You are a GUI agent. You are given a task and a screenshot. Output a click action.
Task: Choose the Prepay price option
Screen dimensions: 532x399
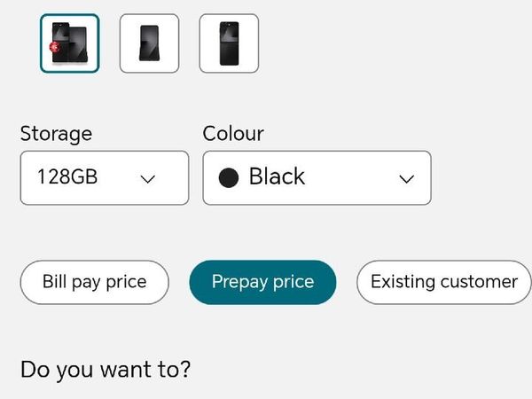(262, 282)
